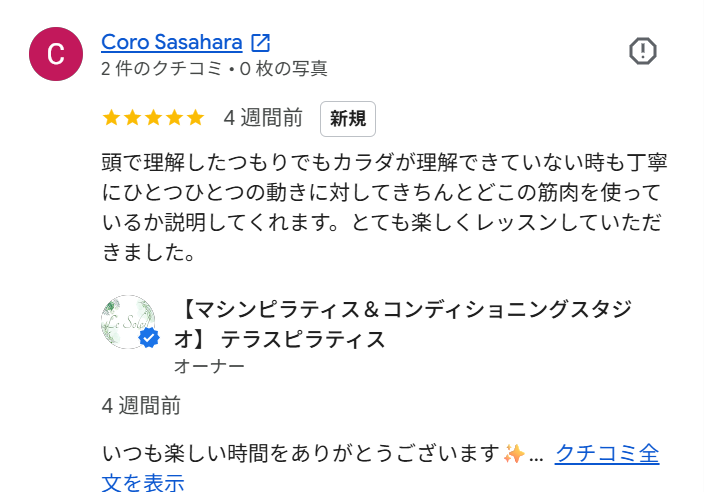This screenshot has height=492, width=704.
Task: Open the external link icon beside Coro Sasahara
Action: 260,43
